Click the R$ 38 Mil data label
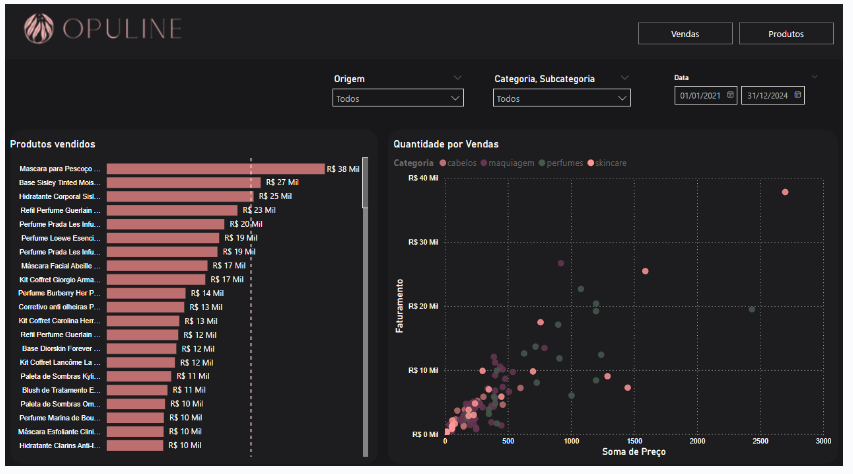The height and width of the screenshot is (474, 853). 343,169
